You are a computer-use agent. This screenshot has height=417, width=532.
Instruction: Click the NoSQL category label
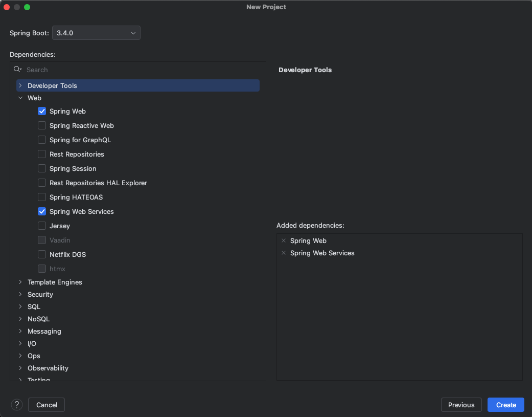pyautogui.click(x=38, y=319)
